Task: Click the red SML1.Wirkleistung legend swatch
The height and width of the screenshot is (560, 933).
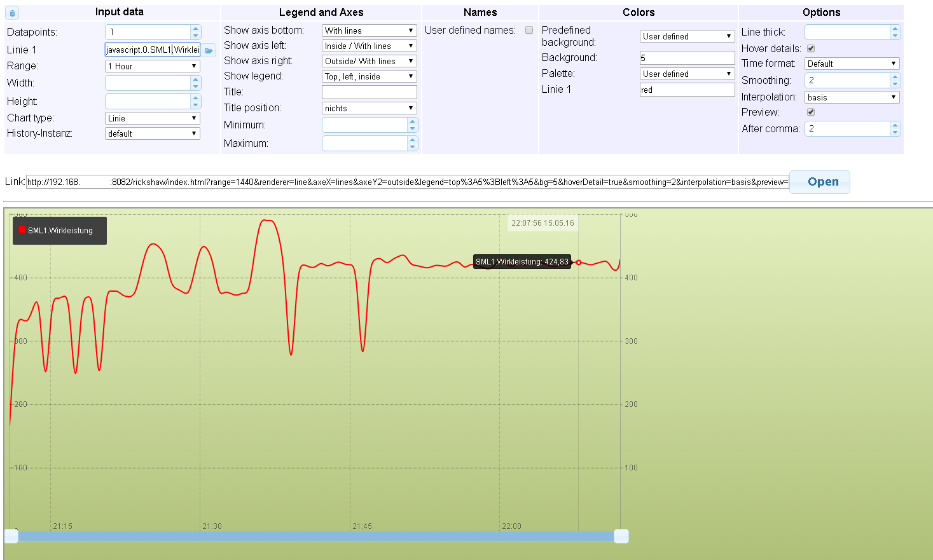Action: [22, 230]
